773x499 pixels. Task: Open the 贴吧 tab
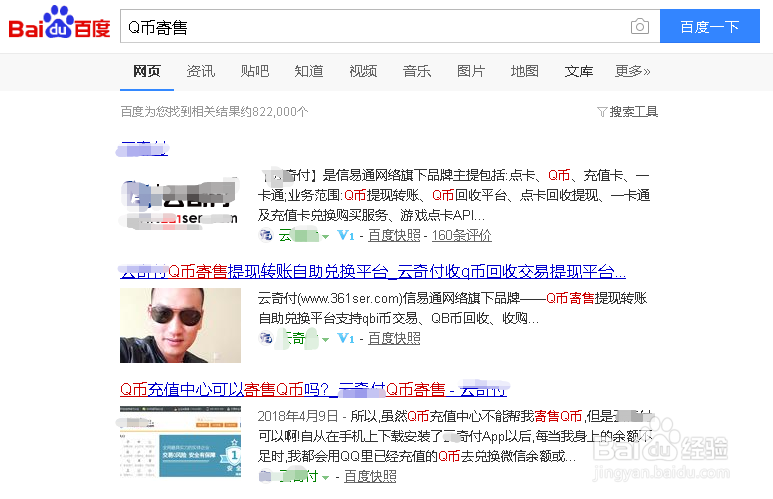[x=255, y=71]
